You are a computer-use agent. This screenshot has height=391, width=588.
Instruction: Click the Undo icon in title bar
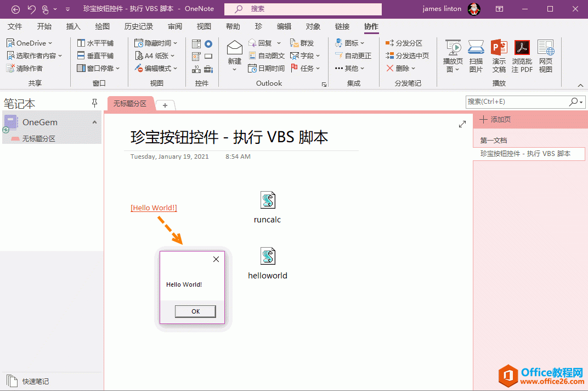tap(31, 9)
